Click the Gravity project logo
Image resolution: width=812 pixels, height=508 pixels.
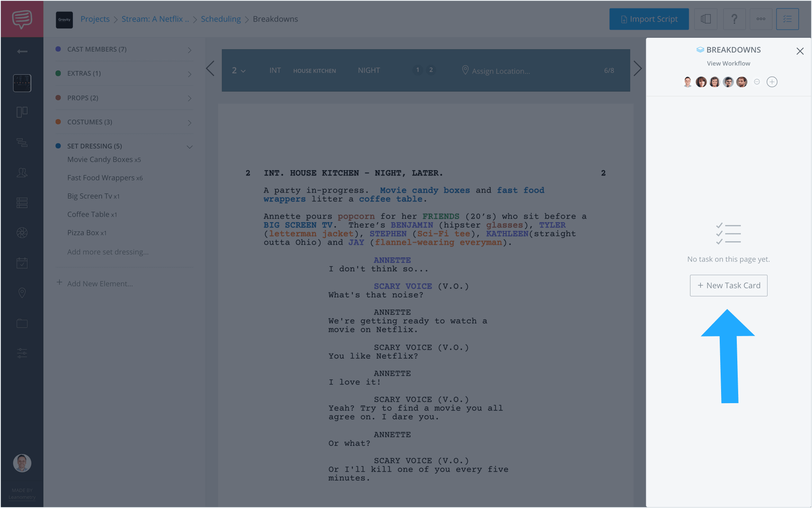click(64, 19)
